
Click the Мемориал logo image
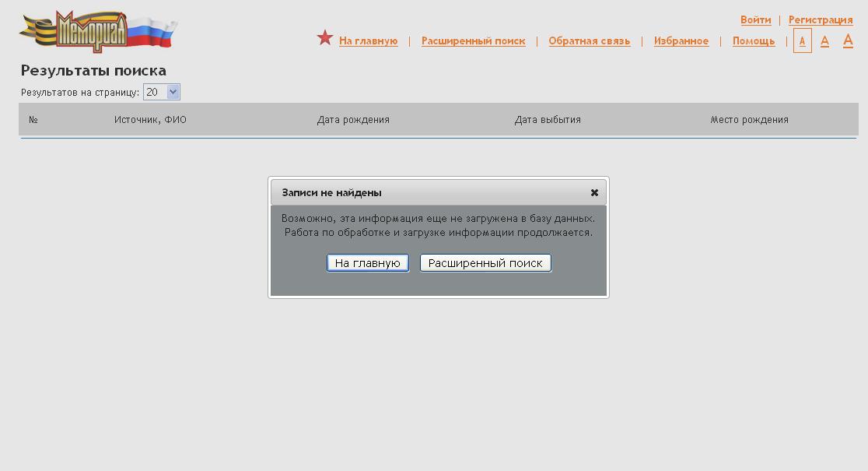click(x=98, y=32)
